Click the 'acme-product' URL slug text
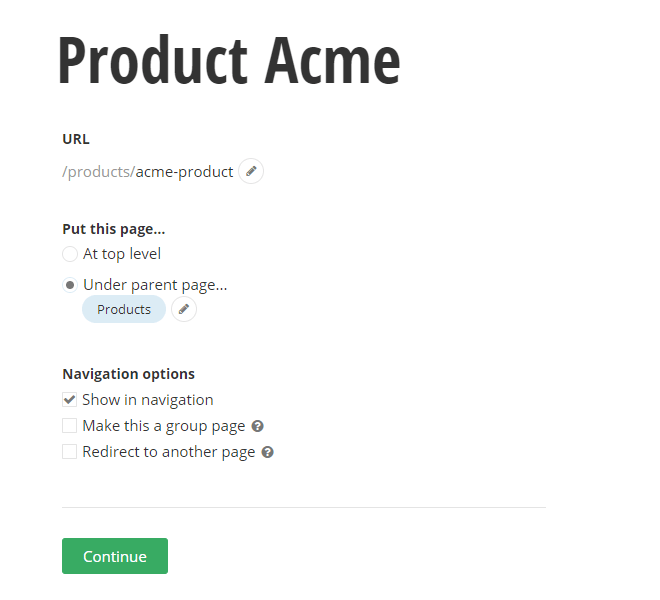 pyautogui.click(x=185, y=172)
